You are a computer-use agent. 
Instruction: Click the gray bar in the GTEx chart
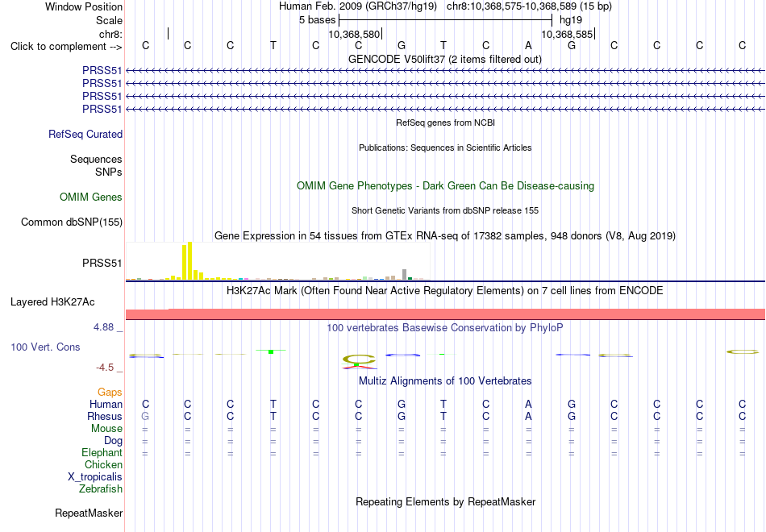coord(404,275)
